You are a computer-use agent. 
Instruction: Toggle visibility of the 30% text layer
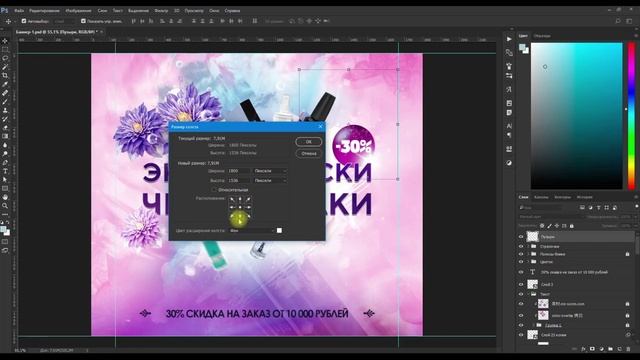521,272
